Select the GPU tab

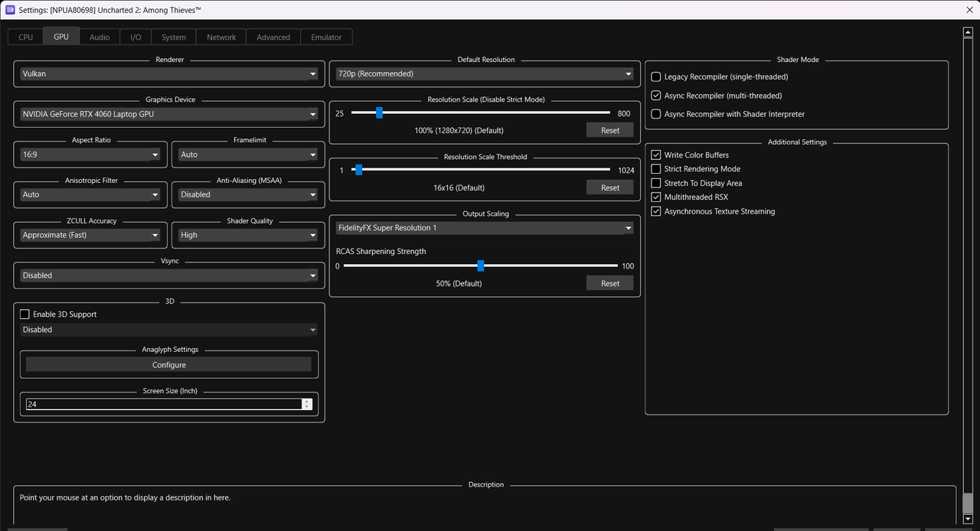pyautogui.click(x=61, y=36)
